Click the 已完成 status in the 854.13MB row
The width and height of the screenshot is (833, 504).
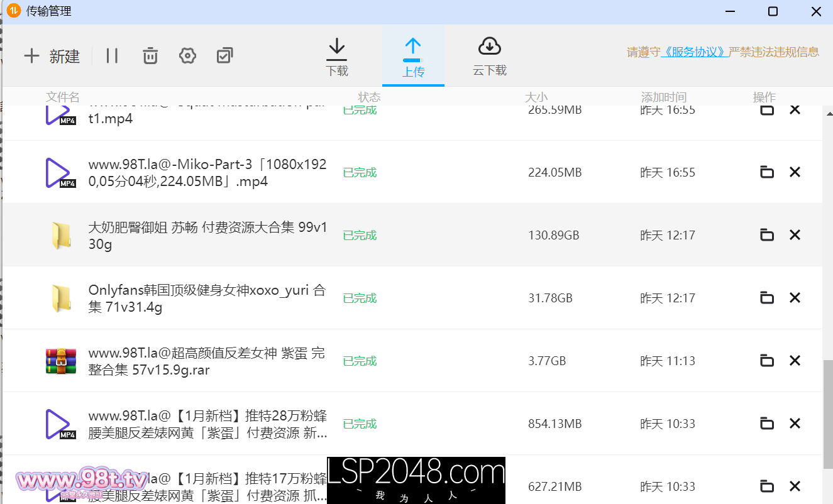click(x=360, y=424)
